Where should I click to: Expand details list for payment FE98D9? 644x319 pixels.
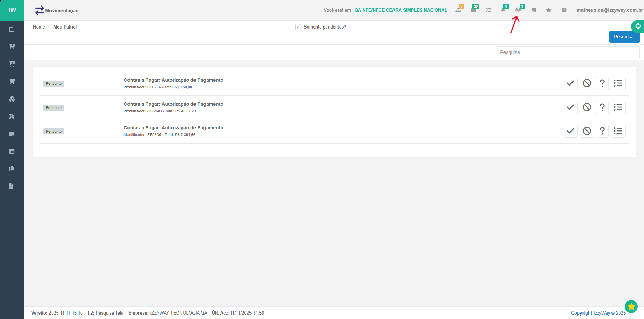(618, 131)
